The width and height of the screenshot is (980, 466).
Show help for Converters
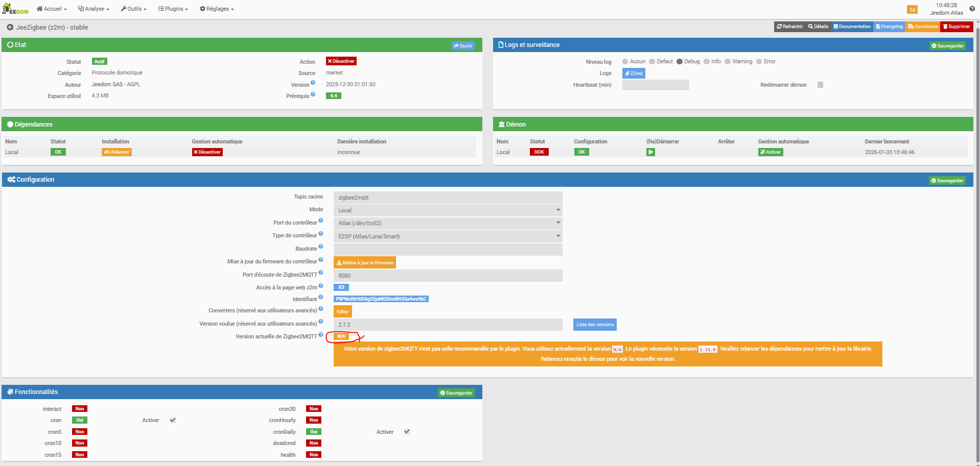[x=321, y=308]
